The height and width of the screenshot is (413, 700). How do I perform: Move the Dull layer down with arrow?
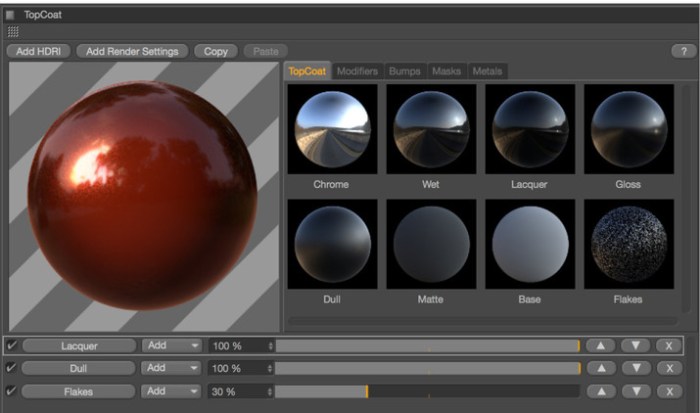636,368
